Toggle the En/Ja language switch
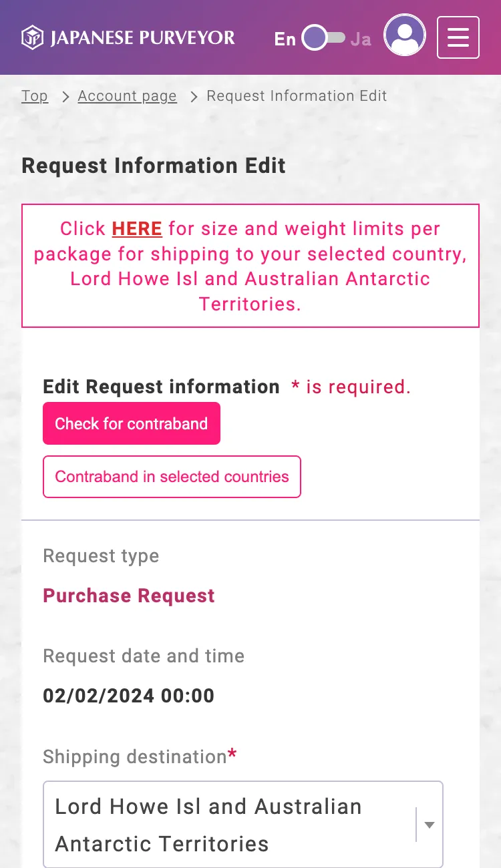501x868 pixels. (x=323, y=38)
